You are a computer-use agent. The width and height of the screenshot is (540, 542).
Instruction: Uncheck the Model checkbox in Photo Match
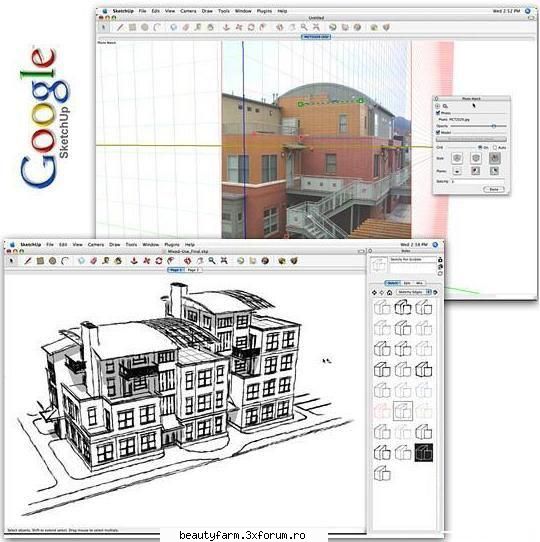pyautogui.click(x=438, y=132)
